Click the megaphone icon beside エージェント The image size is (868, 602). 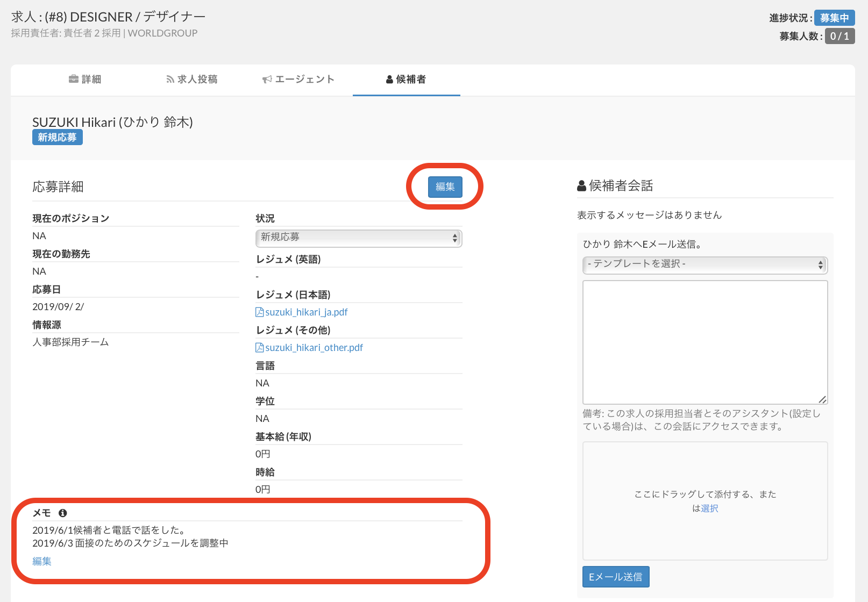pyautogui.click(x=267, y=80)
